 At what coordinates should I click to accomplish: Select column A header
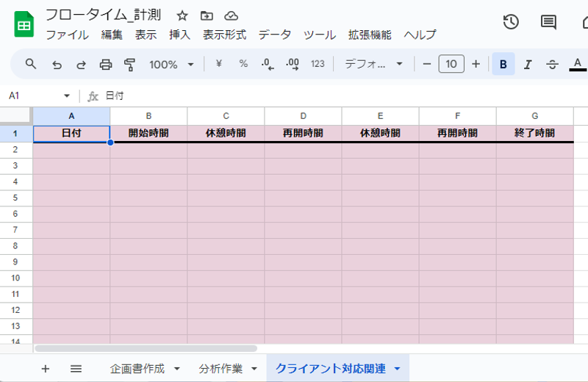[71, 116]
